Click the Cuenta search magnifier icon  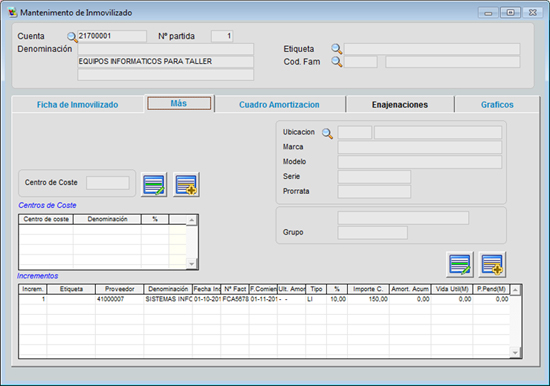point(72,36)
